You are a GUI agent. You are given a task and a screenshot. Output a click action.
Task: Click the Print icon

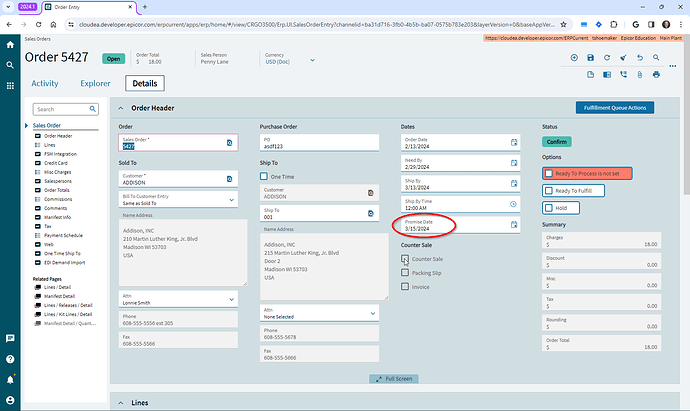656,75
